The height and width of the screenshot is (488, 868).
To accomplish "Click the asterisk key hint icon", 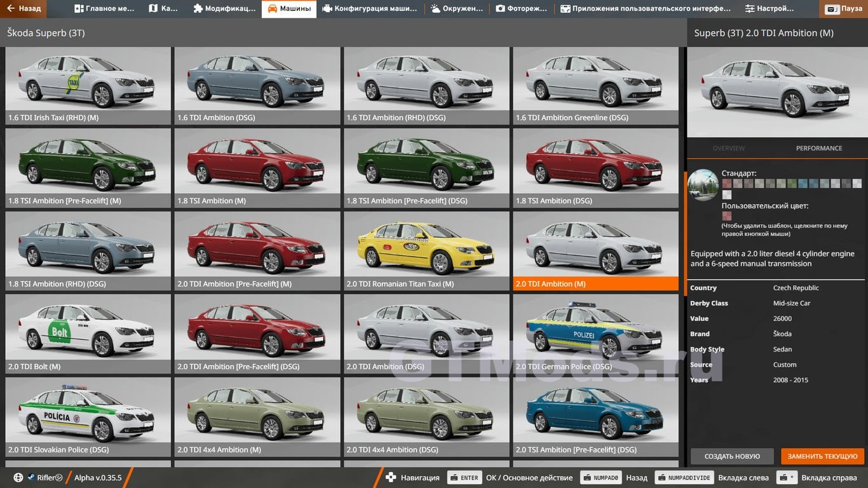I will (x=787, y=478).
